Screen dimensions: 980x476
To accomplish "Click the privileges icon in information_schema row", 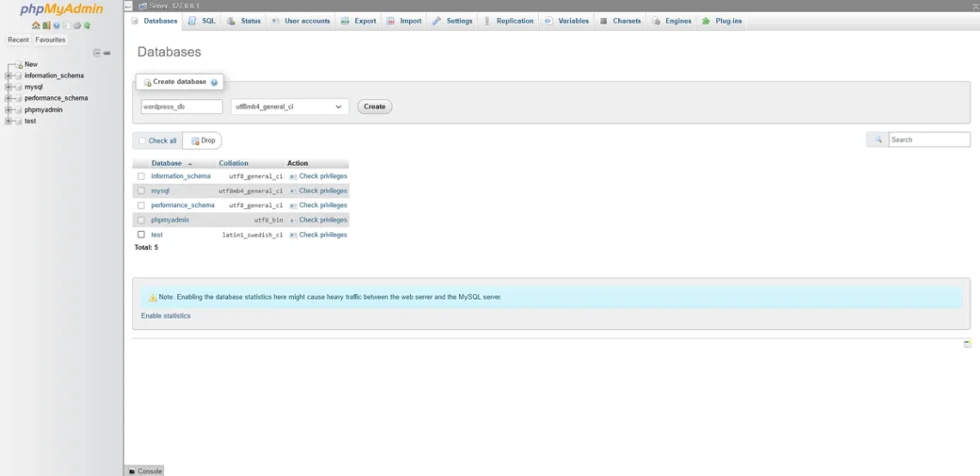I will [x=292, y=177].
